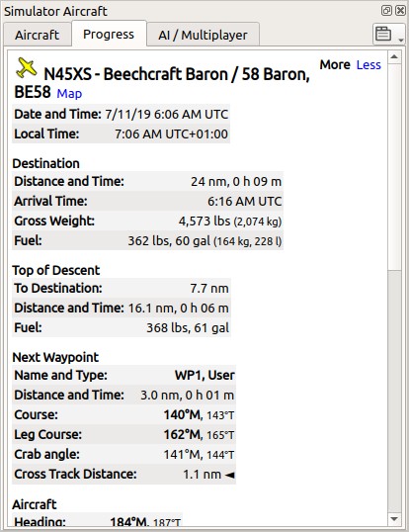The height and width of the screenshot is (532, 409).
Task: Click the vertical scrollbar handle
Action: point(394,167)
